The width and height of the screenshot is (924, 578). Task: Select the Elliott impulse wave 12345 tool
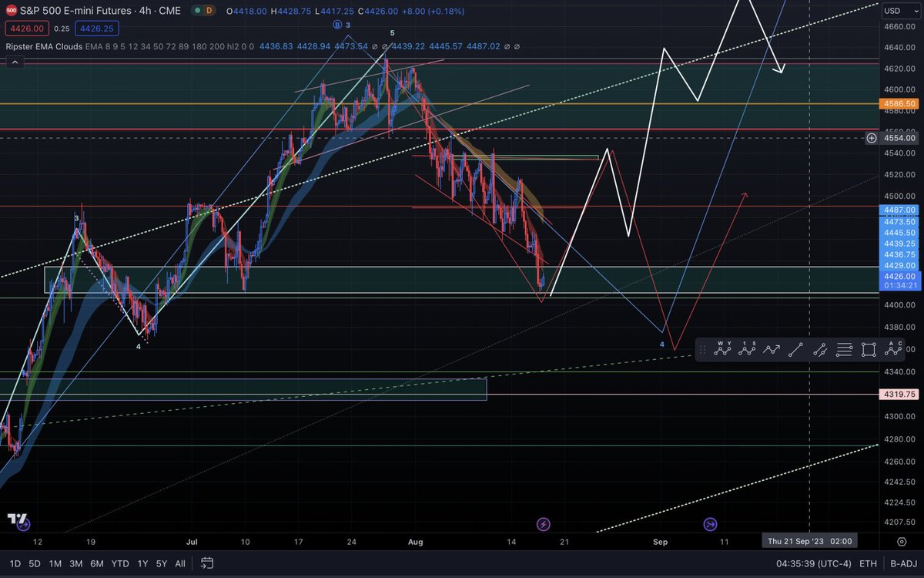(x=746, y=349)
